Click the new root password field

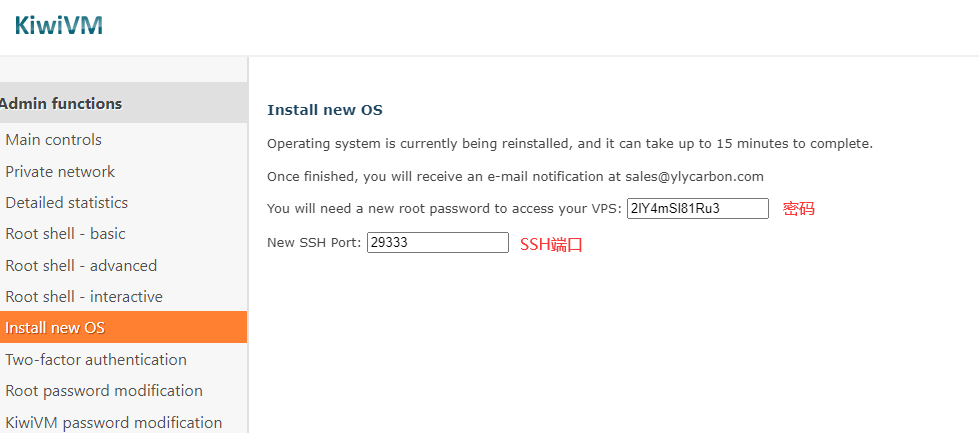pos(697,208)
